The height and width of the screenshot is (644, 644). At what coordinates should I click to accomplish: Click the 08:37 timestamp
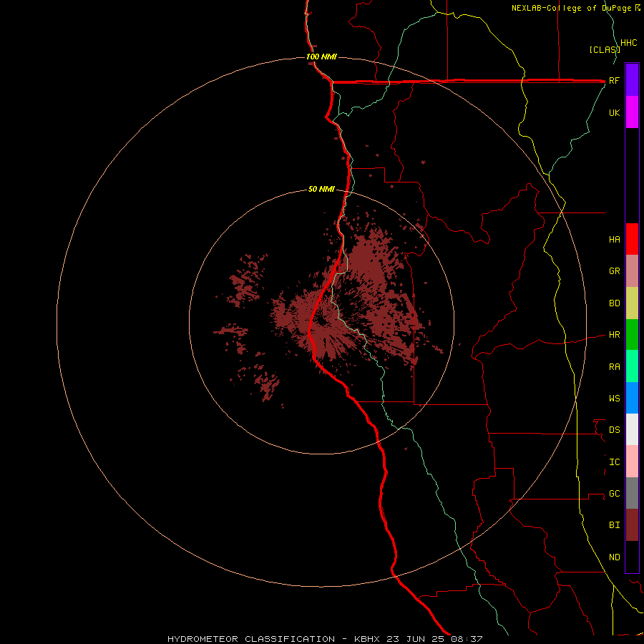pos(467,639)
